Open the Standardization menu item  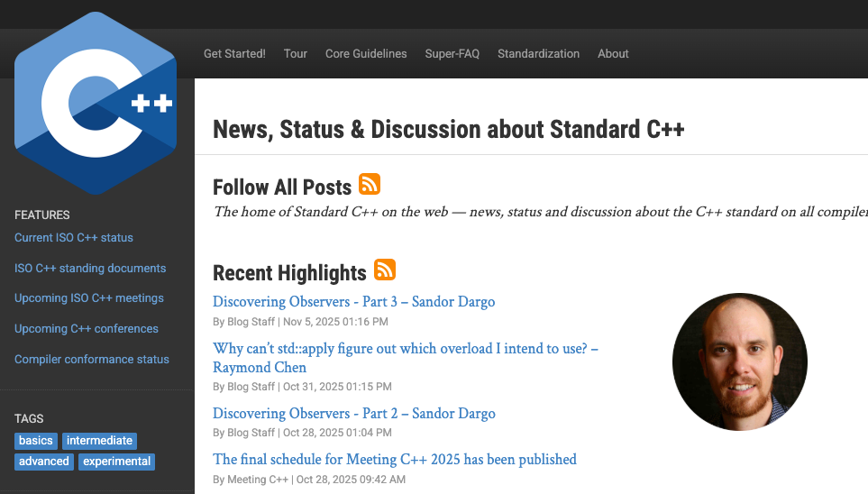coord(539,54)
